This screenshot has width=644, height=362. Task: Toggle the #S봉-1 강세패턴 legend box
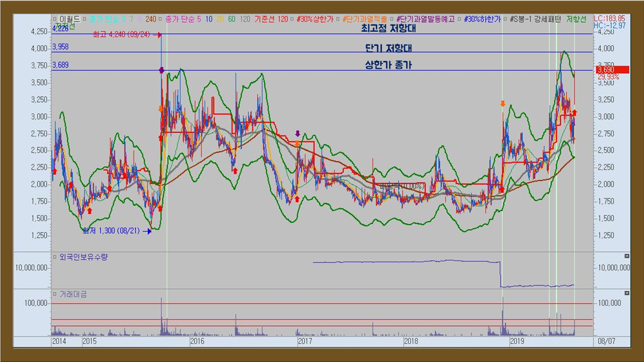[x=506, y=19]
